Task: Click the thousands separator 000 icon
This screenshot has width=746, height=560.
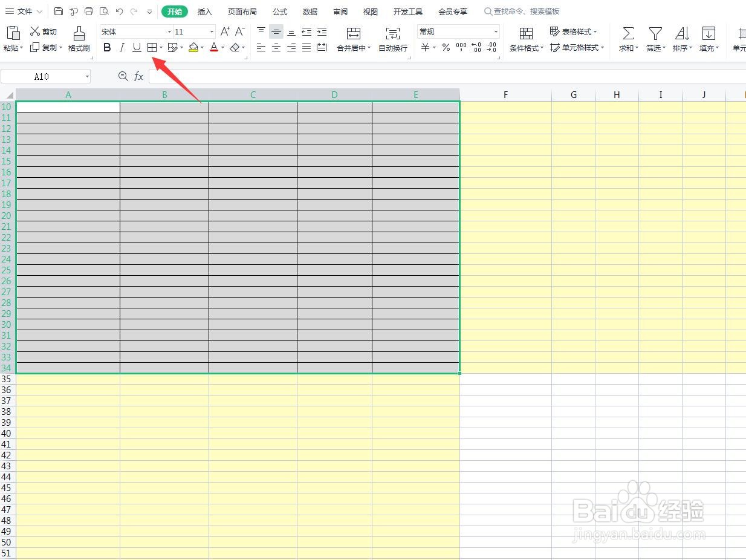Action: pos(461,47)
